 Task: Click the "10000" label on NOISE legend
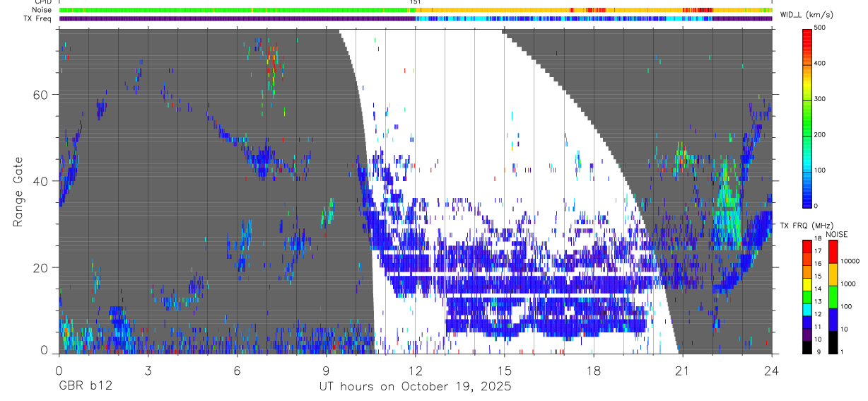(x=849, y=262)
